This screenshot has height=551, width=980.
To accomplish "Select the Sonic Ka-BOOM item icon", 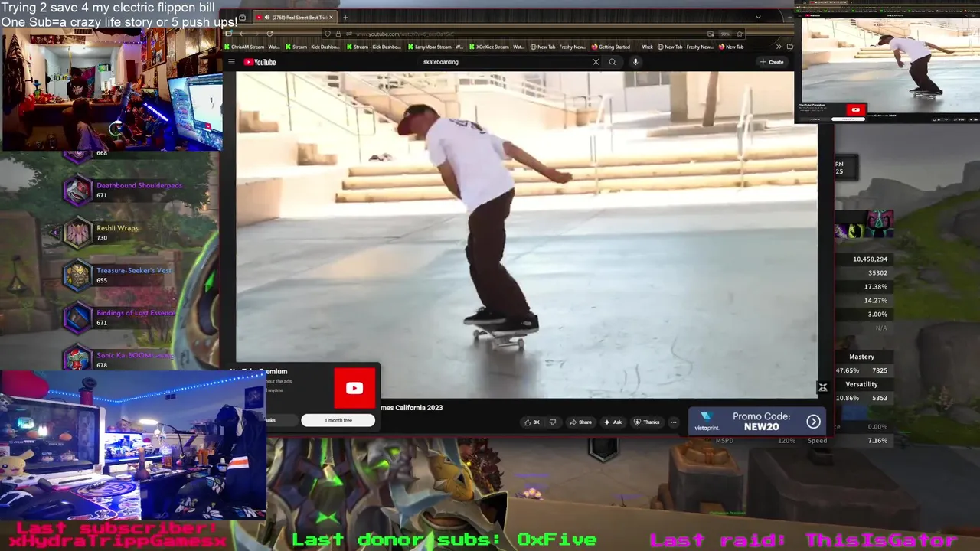I will [77, 359].
